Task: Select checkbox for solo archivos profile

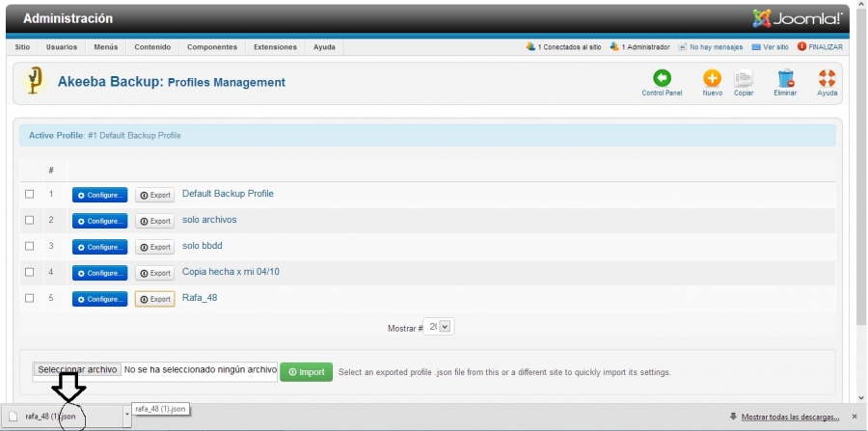Action: pos(29,220)
